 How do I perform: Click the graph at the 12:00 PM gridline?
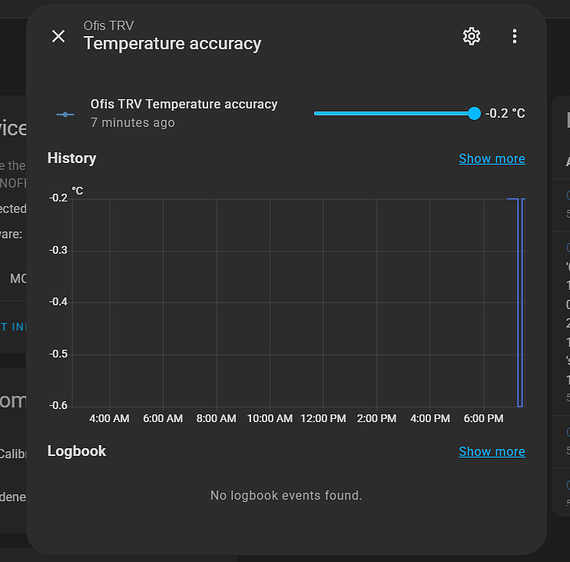(323, 302)
